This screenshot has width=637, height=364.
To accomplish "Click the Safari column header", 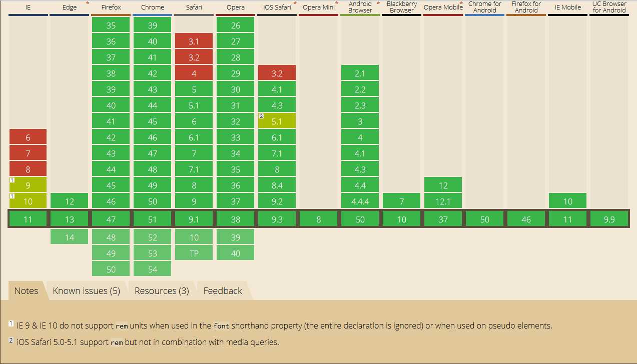I will 194,7.
